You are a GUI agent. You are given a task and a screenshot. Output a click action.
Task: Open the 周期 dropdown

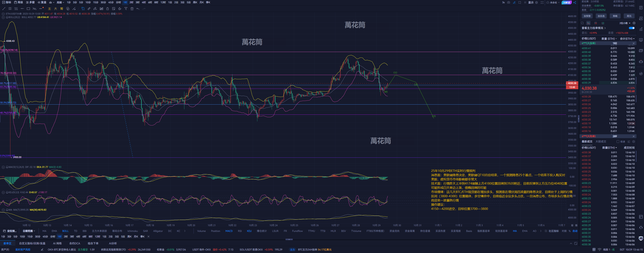click(x=60, y=2)
